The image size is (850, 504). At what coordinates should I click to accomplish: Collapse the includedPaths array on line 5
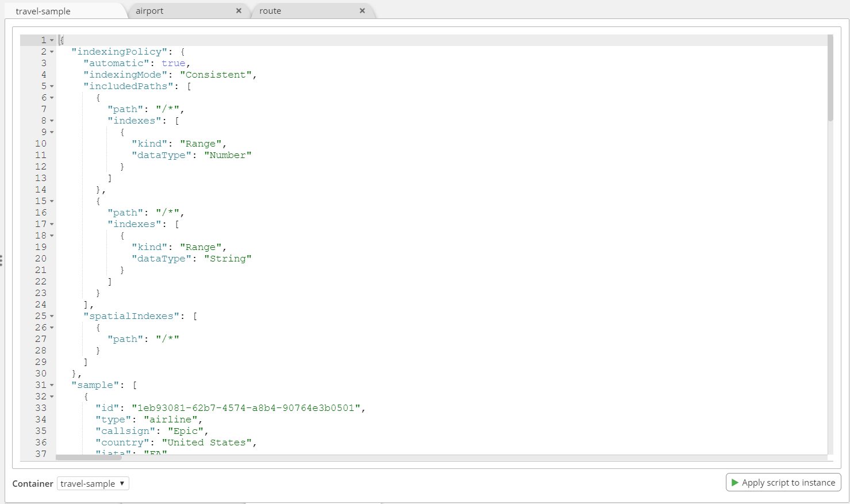point(53,86)
